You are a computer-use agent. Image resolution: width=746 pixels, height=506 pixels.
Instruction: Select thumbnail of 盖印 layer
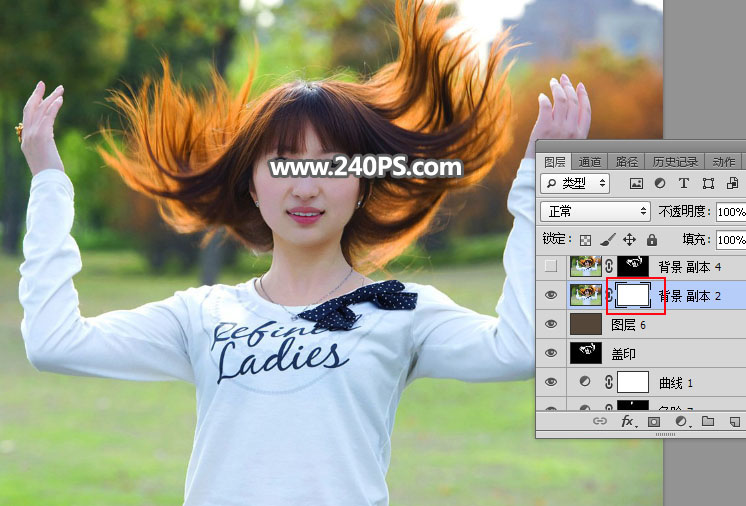586,353
